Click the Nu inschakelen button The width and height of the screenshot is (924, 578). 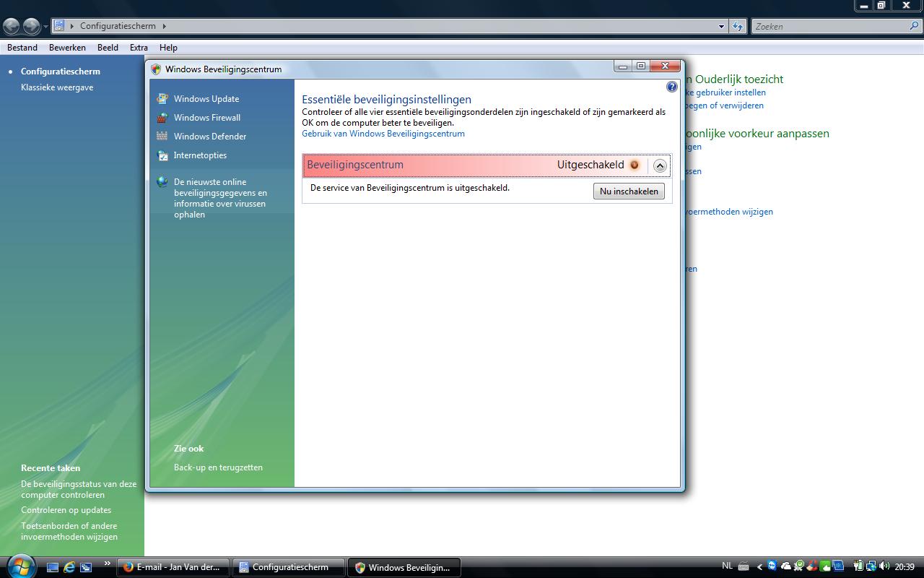[x=629, y=191]
